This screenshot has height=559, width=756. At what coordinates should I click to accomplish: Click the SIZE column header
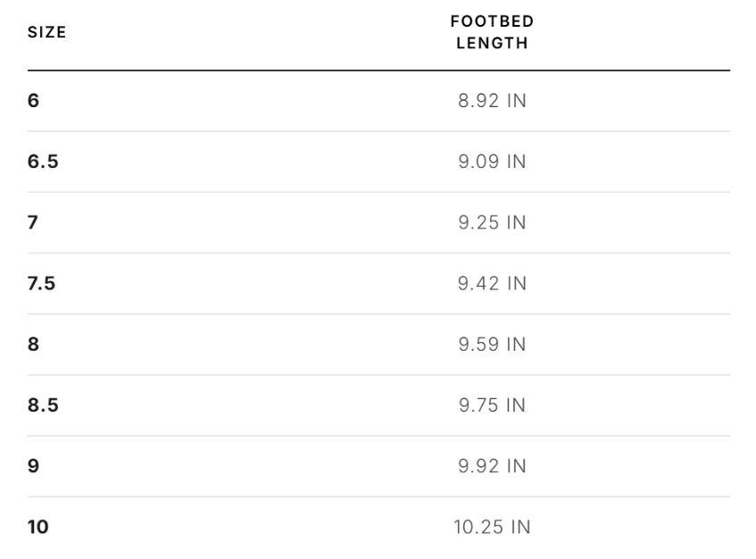(46, 32)
